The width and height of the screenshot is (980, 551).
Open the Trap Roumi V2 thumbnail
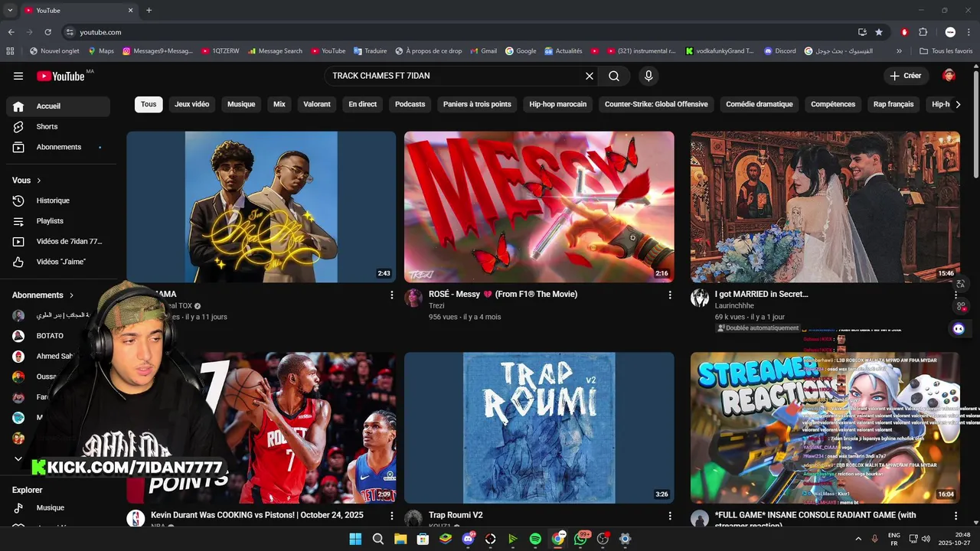[x=539, y=427]
